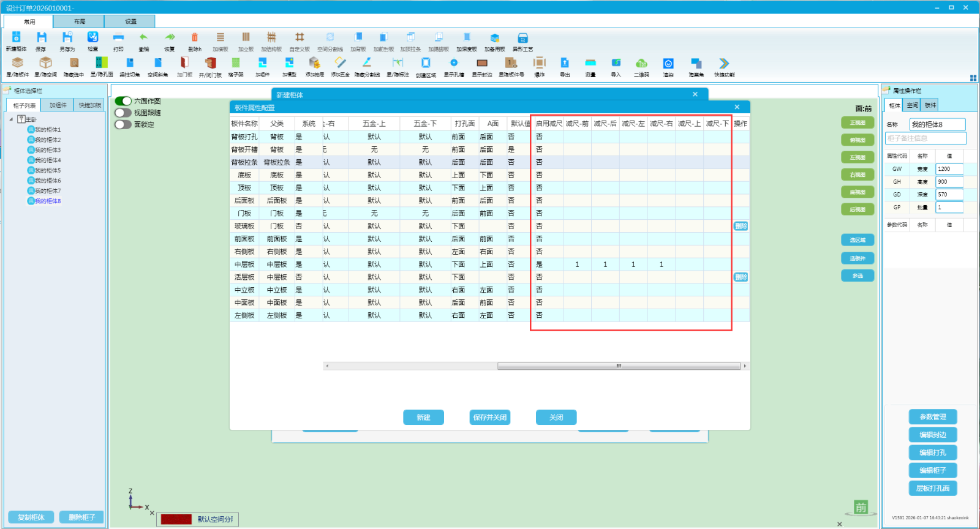Screen dimensions: 980x529
Task: Switch to the 布局 ribbon tab
Action: pyautogui.click(x=79, y=21)
